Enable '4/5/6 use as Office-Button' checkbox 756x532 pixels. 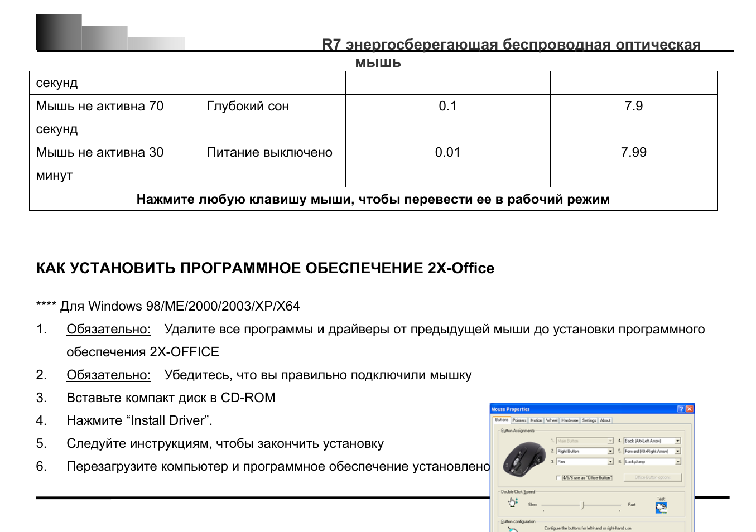[558, 478]
